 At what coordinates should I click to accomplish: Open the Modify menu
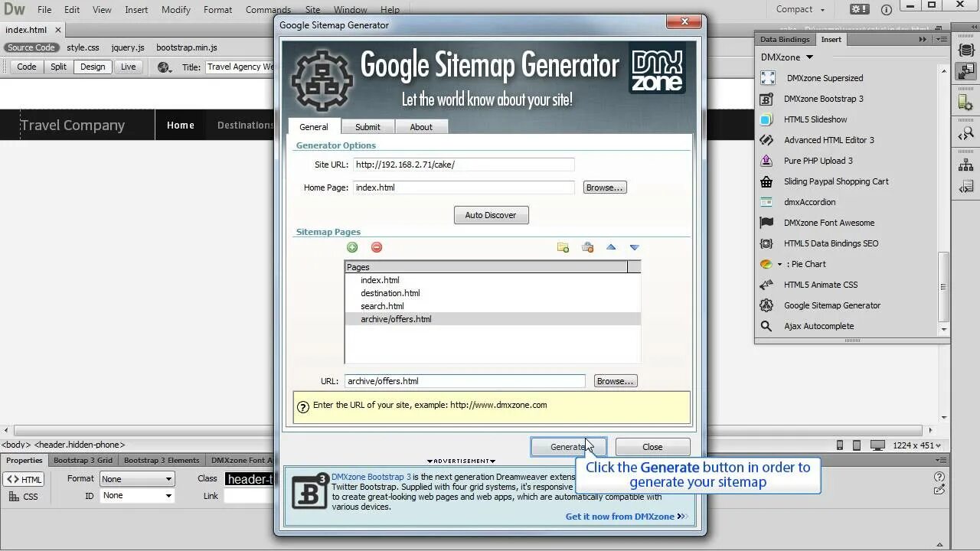(x=176, y=10)
